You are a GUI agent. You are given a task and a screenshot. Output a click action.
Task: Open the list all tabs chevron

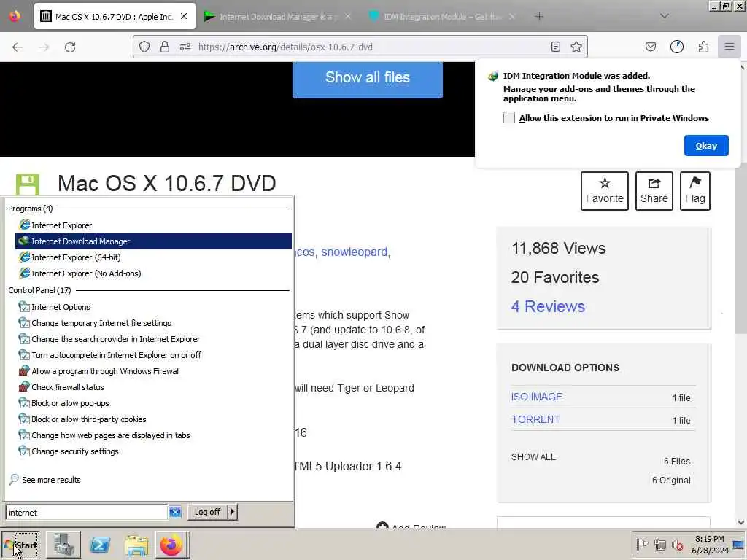(664, 16)
